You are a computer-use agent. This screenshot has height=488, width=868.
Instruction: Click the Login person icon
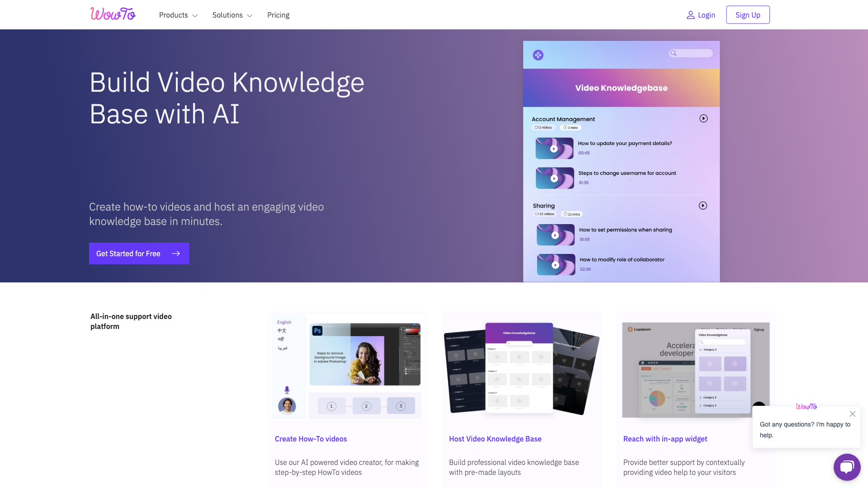(690, 14)
